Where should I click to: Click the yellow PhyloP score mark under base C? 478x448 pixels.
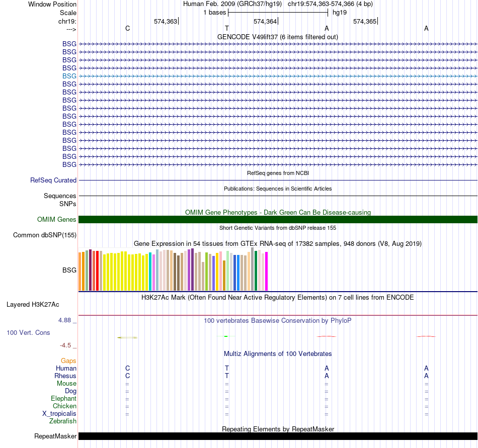pos(127,337)
